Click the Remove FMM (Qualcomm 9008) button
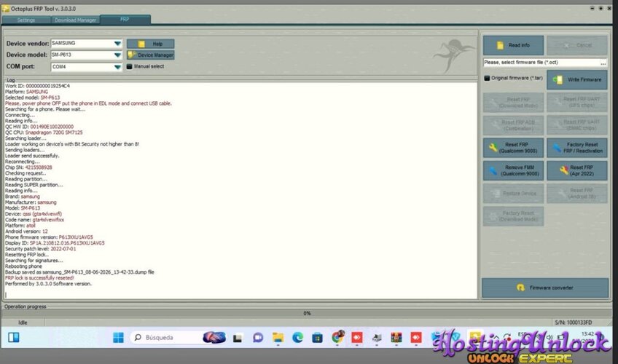The image size is (618, 364). tap(513, 170)
